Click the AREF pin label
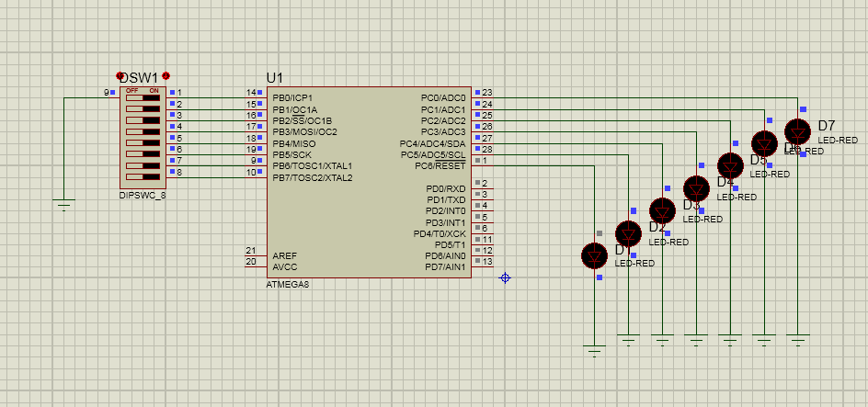 coord(284,256)
